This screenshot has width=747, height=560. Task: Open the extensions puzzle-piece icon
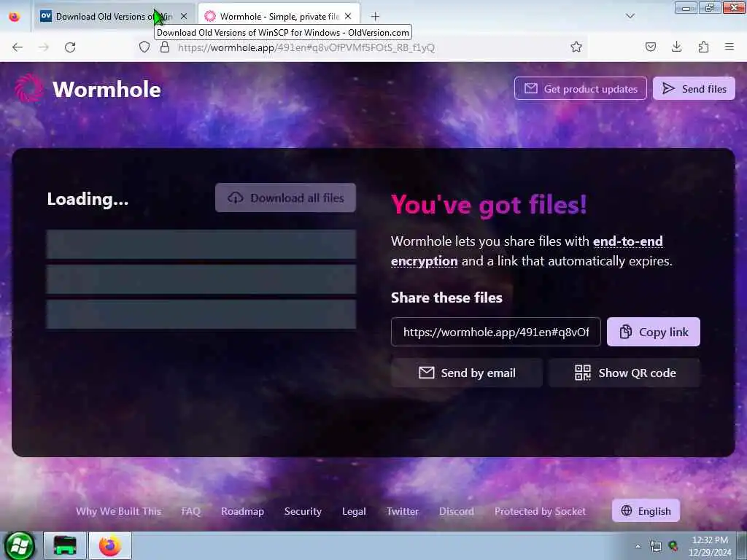click(703, 47)
